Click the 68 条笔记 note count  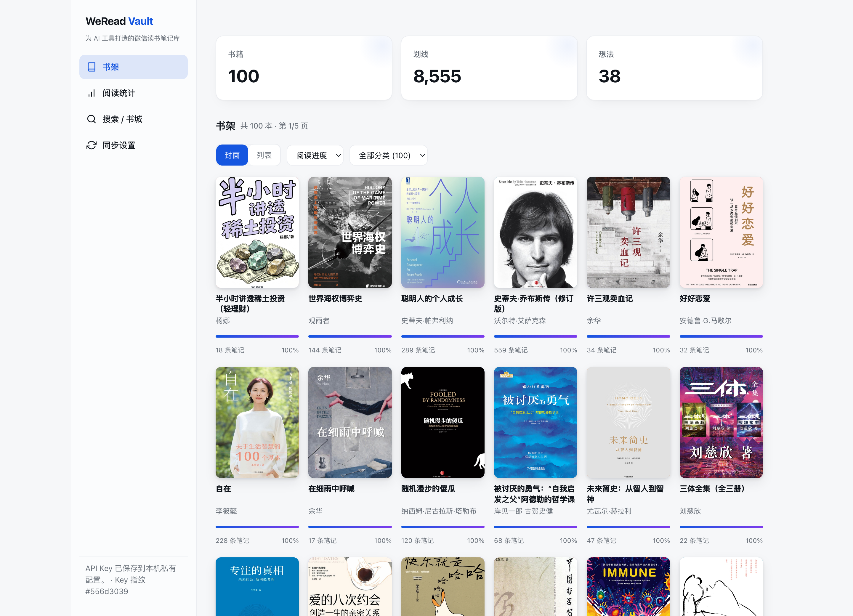tap(509, 540)
